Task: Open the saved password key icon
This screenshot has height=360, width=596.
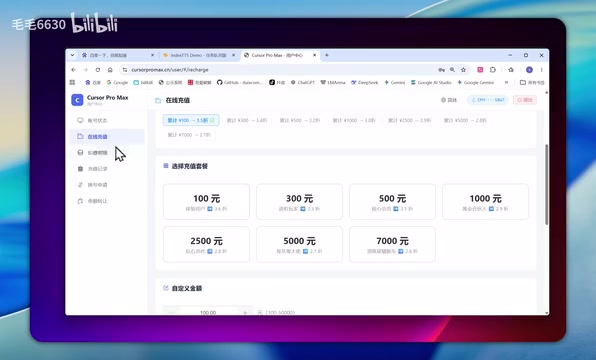Action: 441,70
